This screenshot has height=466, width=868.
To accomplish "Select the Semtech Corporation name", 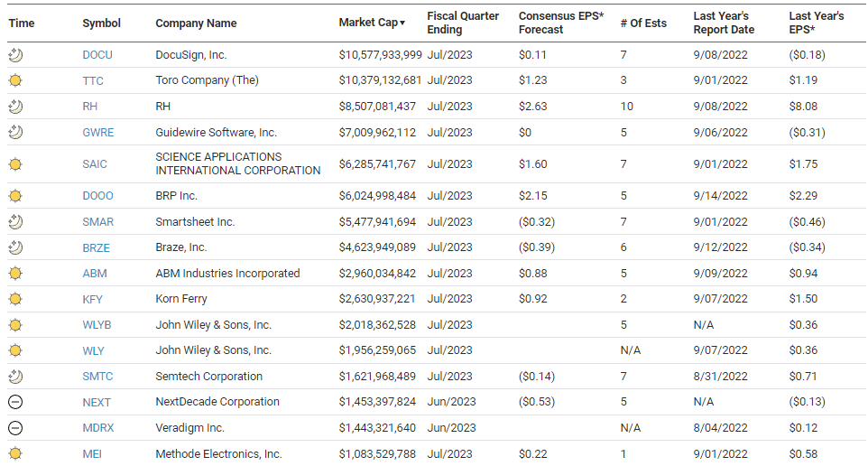I will click(x=208, y=377).
